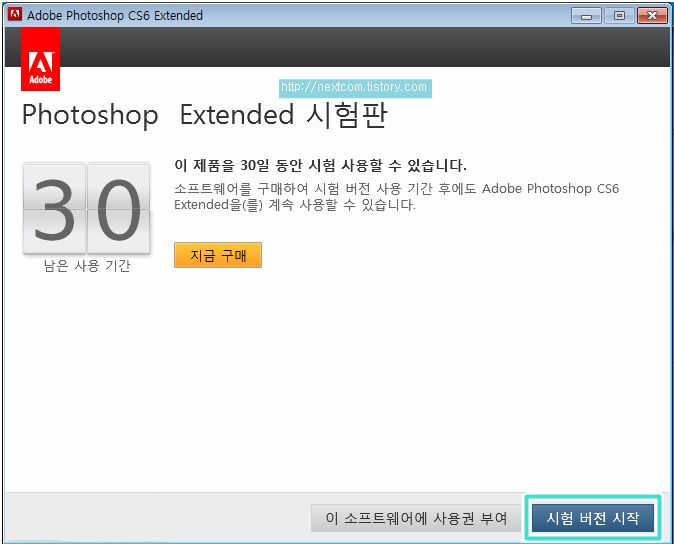Click the 30 days remaining counter
The height and width of the screenshot is (544, 674).
click(x=86, y=208)
